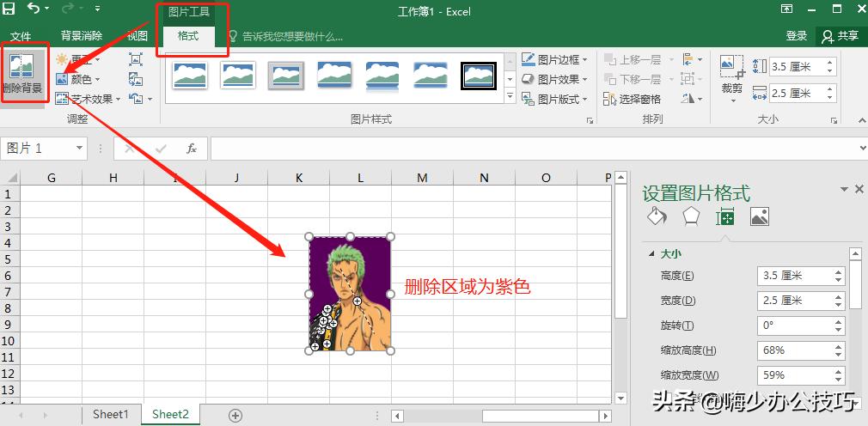Apply the first picture style thumbnail
The image size is (868, 426).
click(189, 76)
